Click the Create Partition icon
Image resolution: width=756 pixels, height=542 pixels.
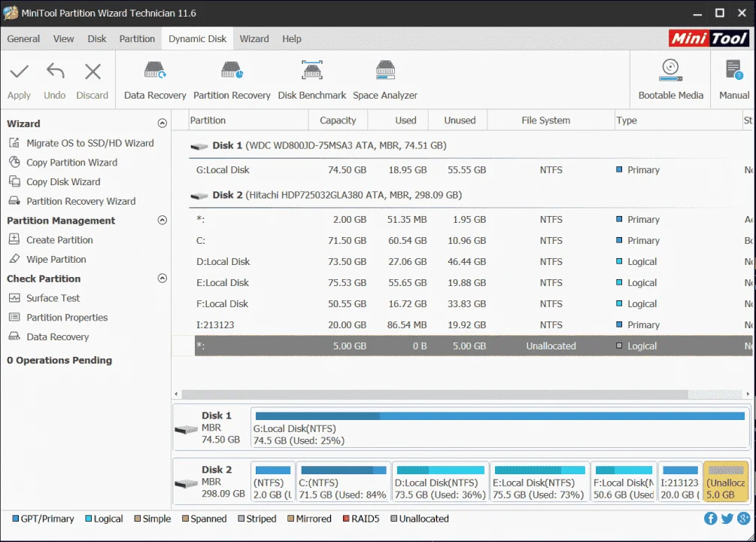[14, 239]
